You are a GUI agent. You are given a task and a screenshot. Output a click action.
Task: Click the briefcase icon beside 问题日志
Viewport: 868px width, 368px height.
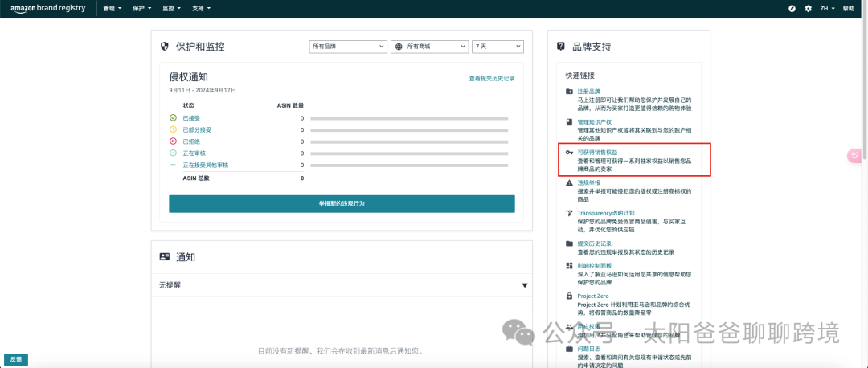pyautogui.click(x=569, y=350)
